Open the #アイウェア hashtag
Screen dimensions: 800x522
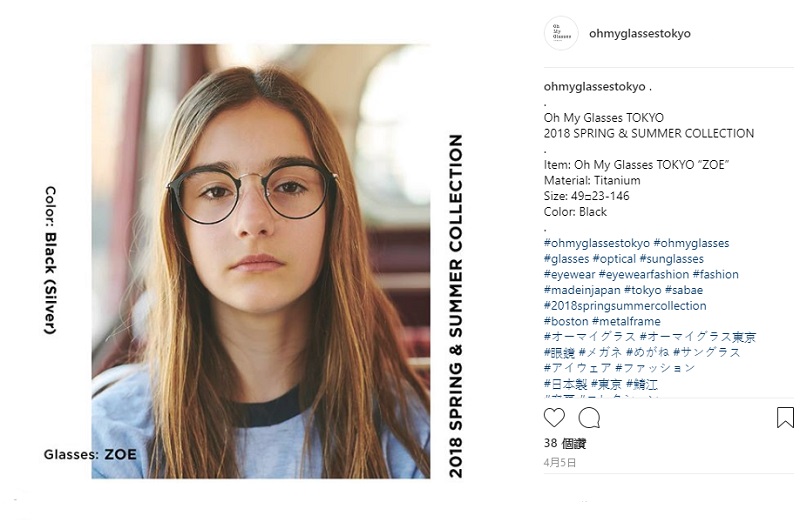point(578,368)
